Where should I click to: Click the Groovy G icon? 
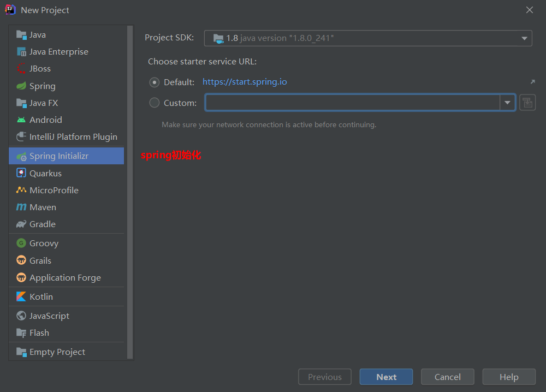pos(21,243)
